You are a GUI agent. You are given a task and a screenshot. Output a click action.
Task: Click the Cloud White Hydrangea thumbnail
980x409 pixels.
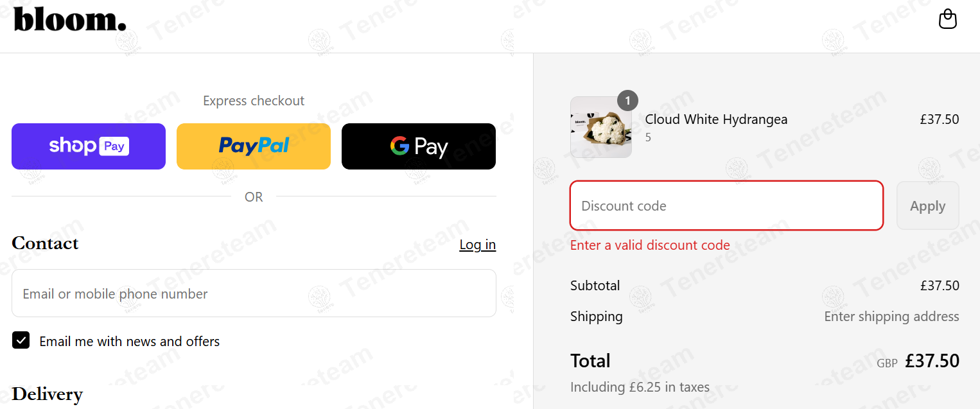click(x=600, y=128)
